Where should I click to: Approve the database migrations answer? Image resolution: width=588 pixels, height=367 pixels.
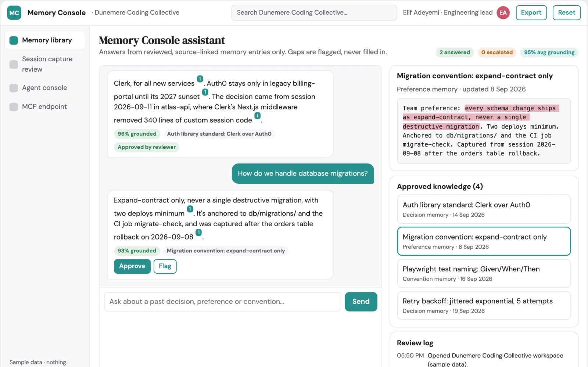[x=132, y=266]
